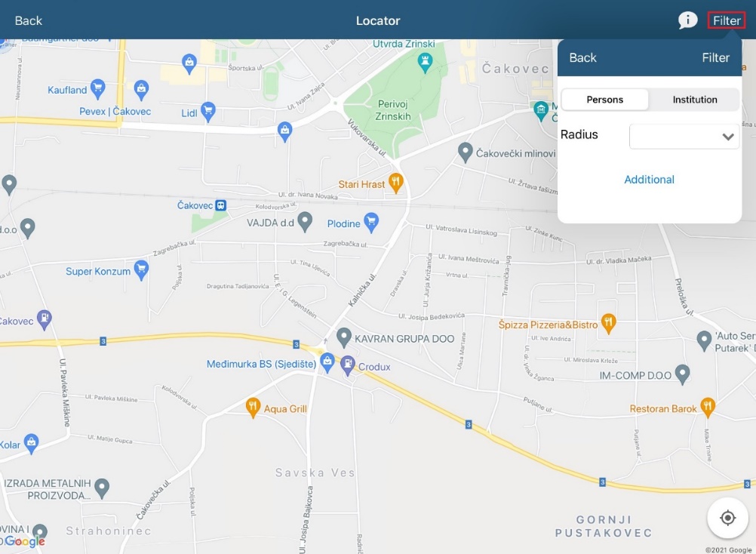The width and height of the screenshot is (756, 554).
Task: Click the Additional link in filter panel
Action: click(649, 180)
